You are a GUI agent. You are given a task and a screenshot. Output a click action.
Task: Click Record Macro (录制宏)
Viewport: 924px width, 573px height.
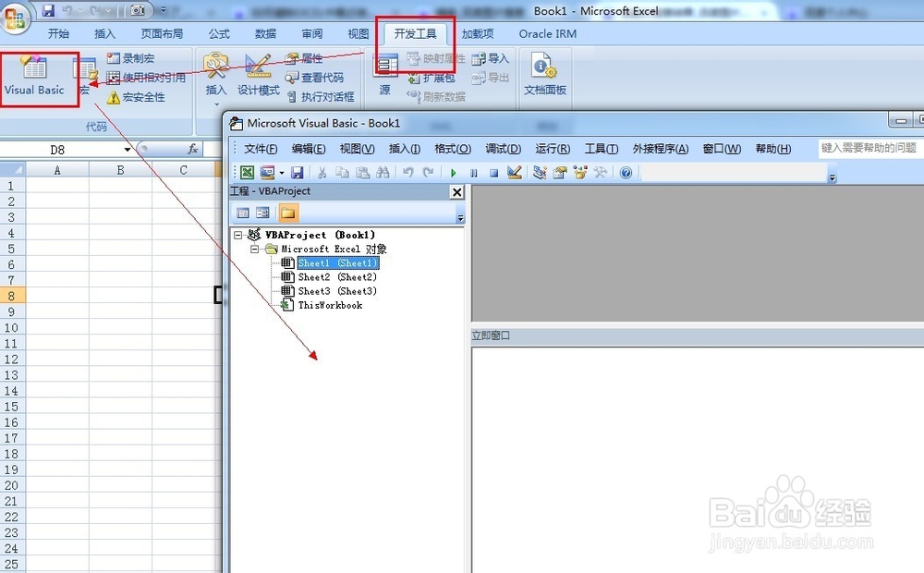131,58
